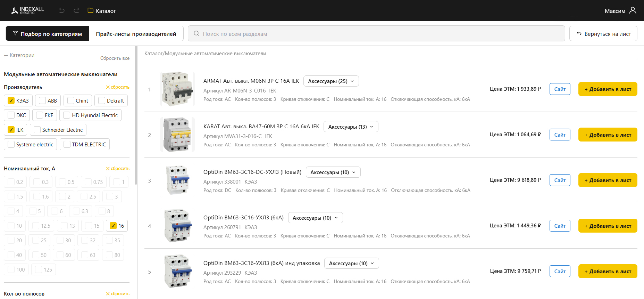Open ARMAT Авт. выкл. M06N 3P C 16A title

[251, 81]
